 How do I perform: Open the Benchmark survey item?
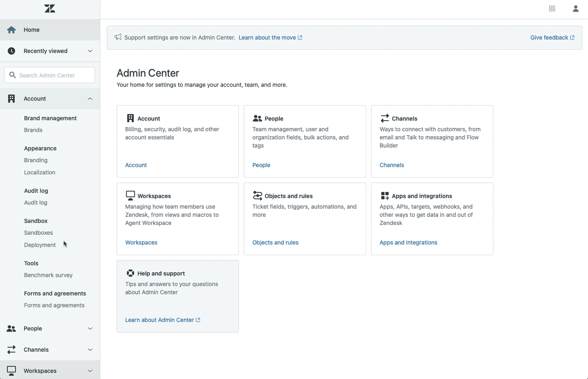click(48, 275)
